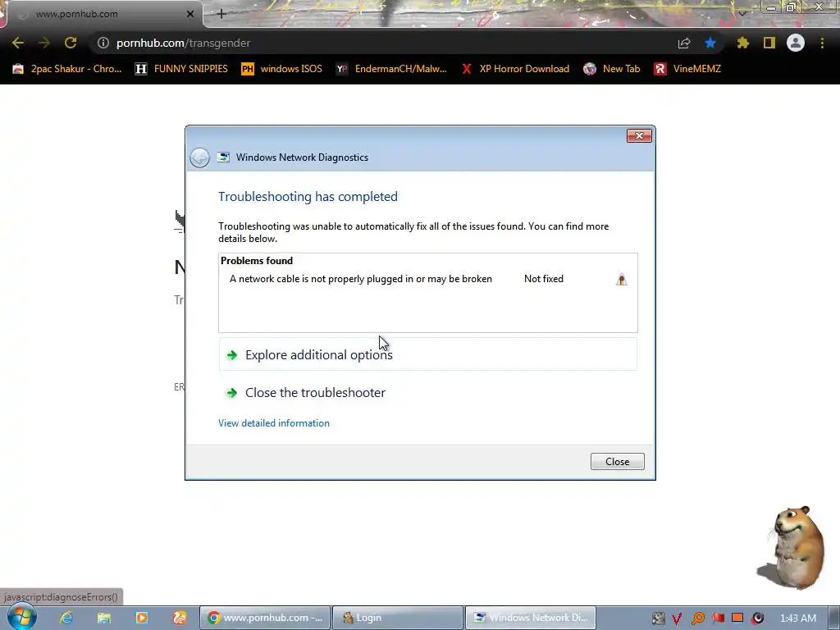Image resolution: width=840 pixels, height=630 pixels.
Task: Open the extensions puzzle icon
Action: coord(742,43)
